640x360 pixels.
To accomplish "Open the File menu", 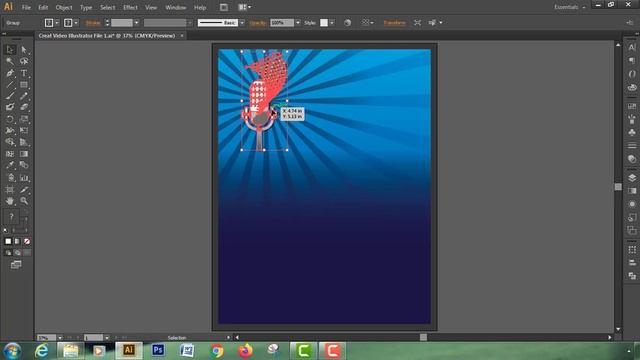I will tap(26, 7).
